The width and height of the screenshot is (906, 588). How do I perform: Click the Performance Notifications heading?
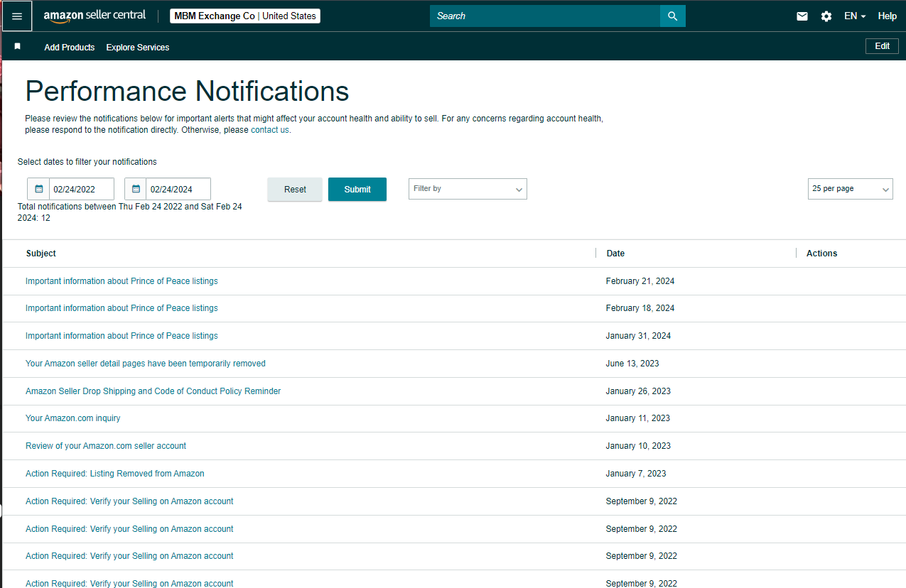(x=187, y=92)
